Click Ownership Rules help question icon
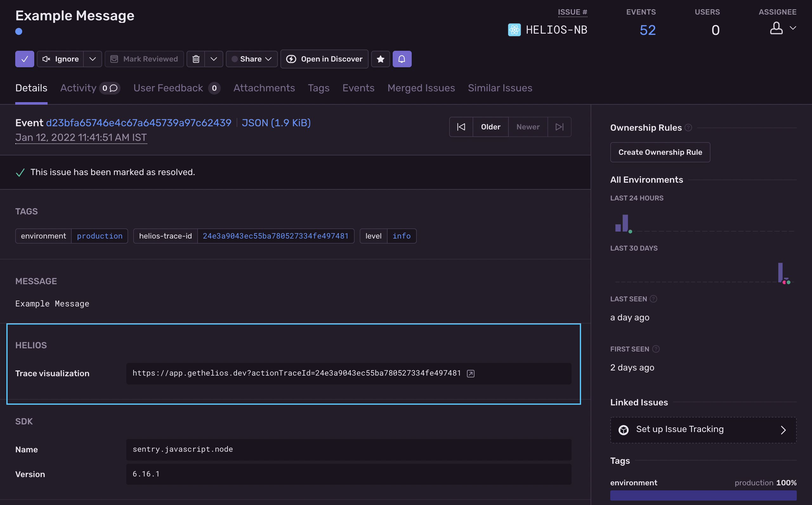The width and height of the screenshot is (812, 505). pyautogui.click(x=688, y=128)
